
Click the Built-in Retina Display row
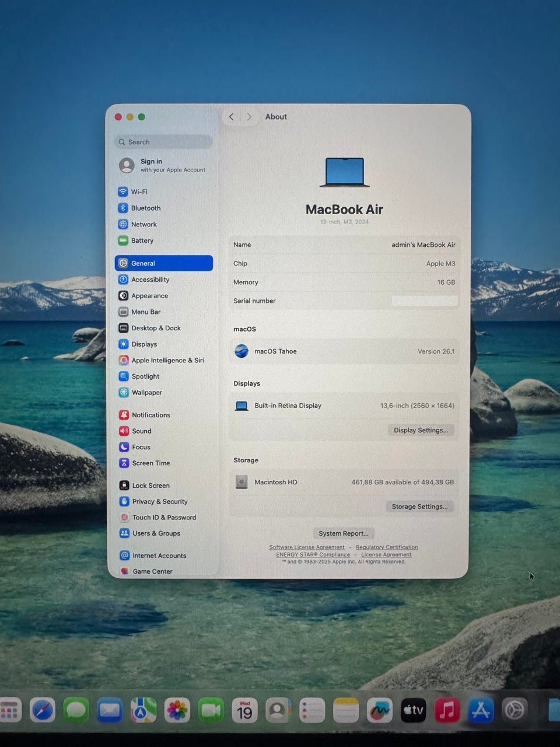tap(344, 406)
